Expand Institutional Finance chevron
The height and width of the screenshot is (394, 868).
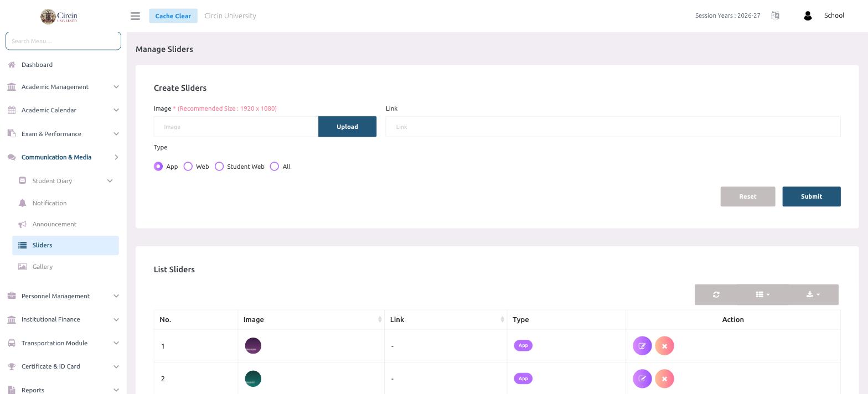[x=116, y=319]
